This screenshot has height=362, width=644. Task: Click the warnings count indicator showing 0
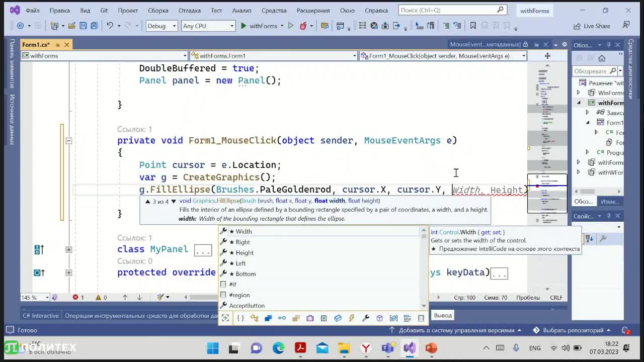click(101, 297)
